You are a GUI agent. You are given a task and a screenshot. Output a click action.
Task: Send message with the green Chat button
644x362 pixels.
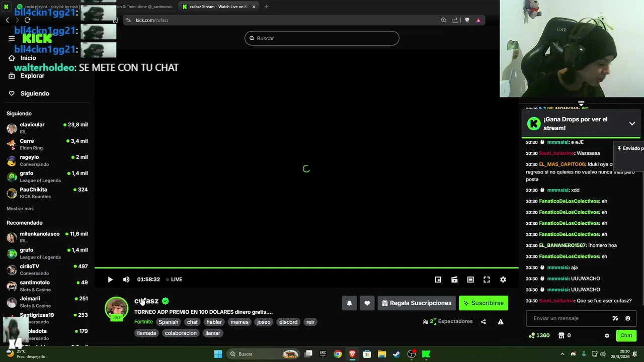click(626, 335)
